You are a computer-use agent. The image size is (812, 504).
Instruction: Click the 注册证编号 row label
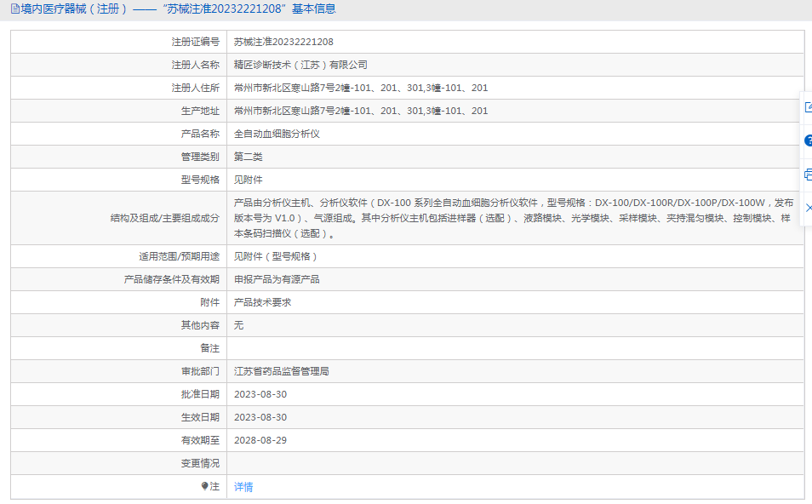tap(195, 42)
